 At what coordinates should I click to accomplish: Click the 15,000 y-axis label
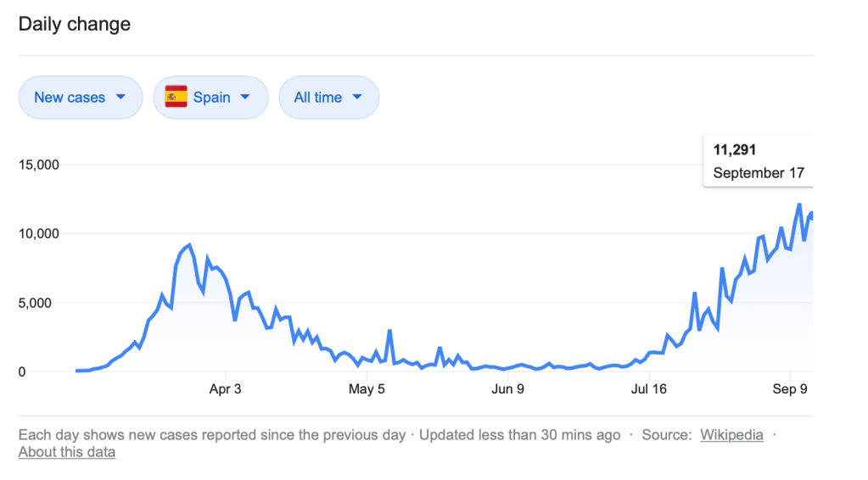(x=38, y=165)
